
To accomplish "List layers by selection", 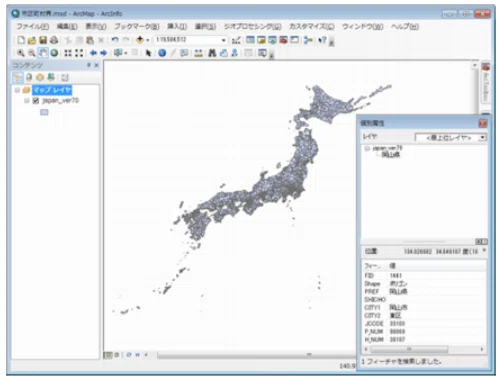I will [x=51, y=78].
